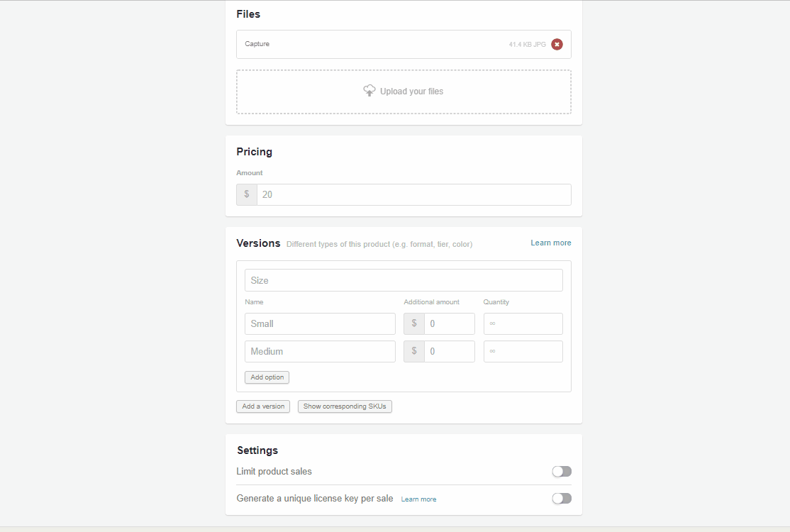Focus the Size version name field
Image resolution: width=790 pixels, height=532 pixels.
[x=404, y=280]
